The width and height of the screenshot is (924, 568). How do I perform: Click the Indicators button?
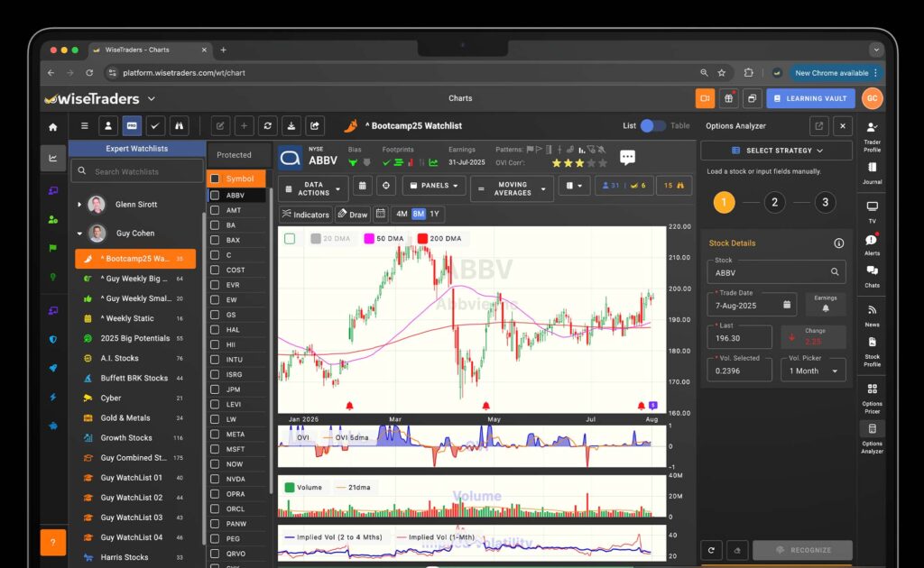[x=305, y=215]
